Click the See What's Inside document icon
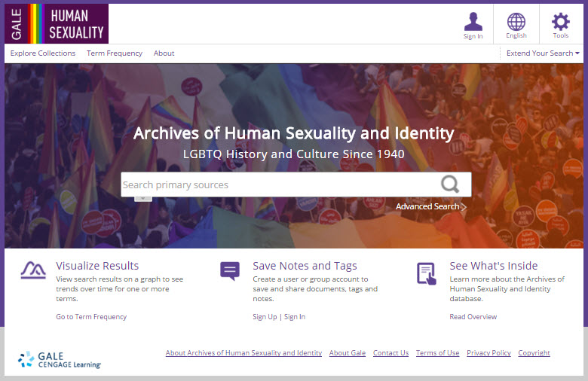Viewport: 588px width, 381px height. pyautogui.click(x=427, y=273)
